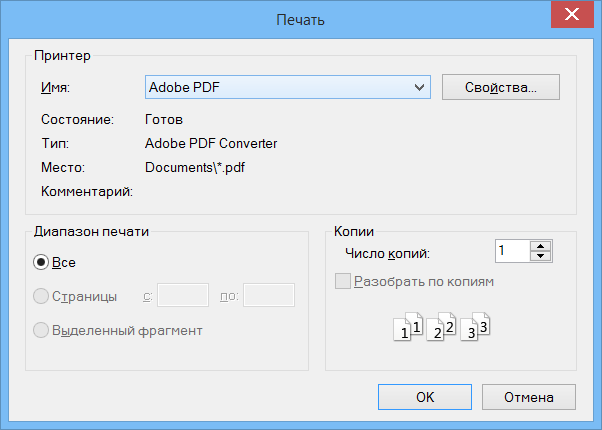Viewport: 602px width, 430px height.
Task: Click the second collate pages icon showing 2
Action: 441,327
